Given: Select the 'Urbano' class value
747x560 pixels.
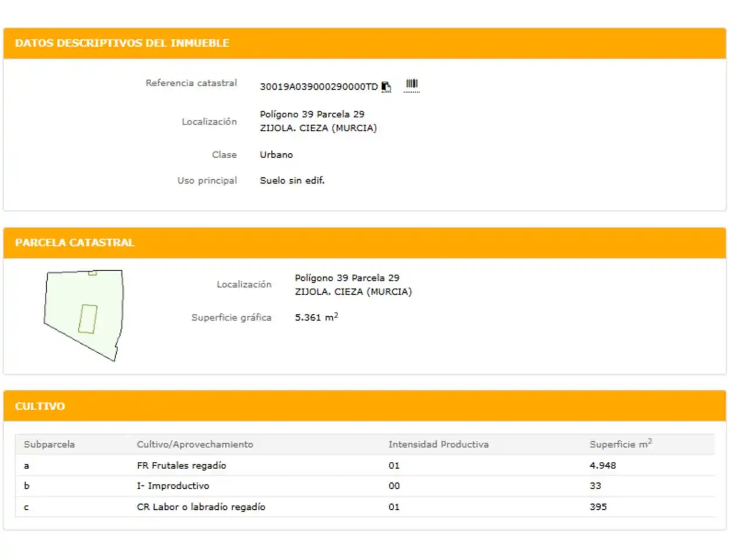Looking at the screenshot, I should (x=277, y=155).
